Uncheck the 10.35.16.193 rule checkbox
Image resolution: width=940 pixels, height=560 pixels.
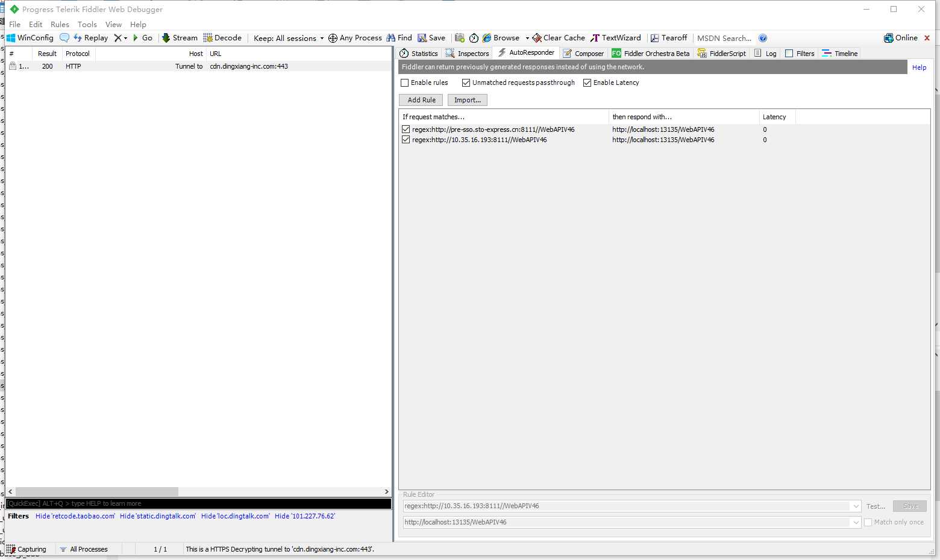point(406,140)
